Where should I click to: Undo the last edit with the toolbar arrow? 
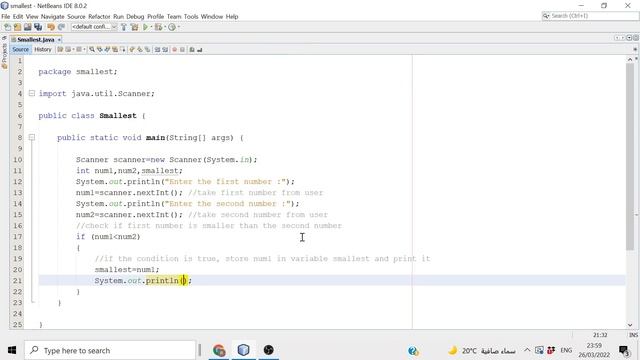pyautogui.click(x=51, y=27)
